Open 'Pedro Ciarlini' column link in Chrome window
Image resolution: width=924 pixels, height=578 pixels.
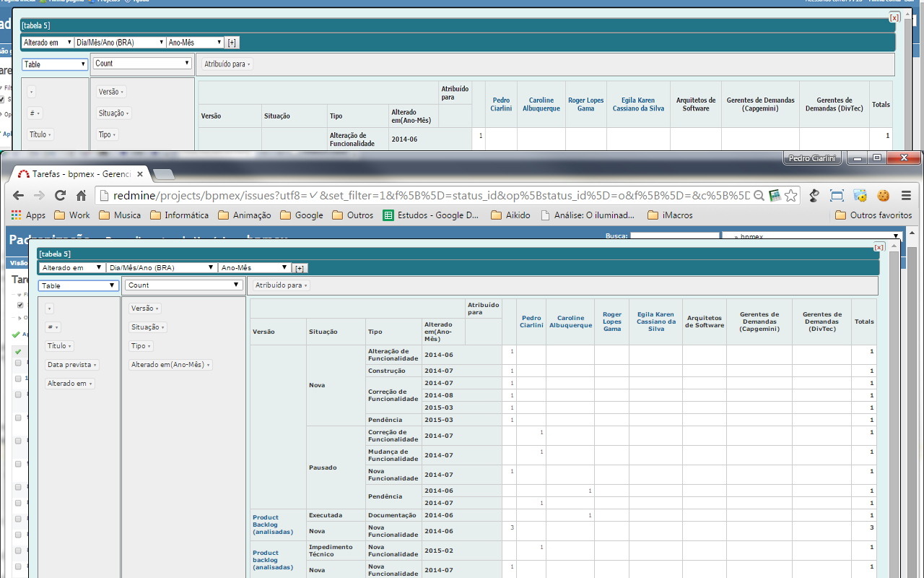[x=531, y=322]
